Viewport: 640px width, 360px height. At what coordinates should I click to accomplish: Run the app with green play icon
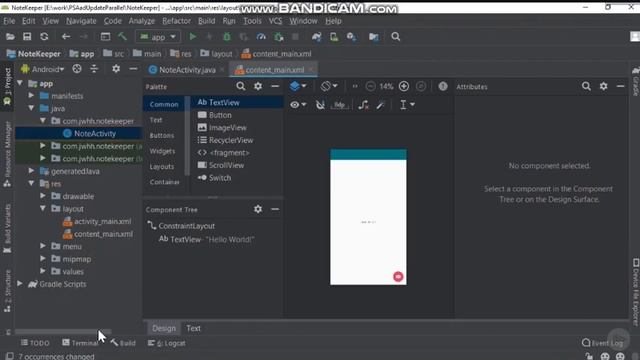pos(193,37)
